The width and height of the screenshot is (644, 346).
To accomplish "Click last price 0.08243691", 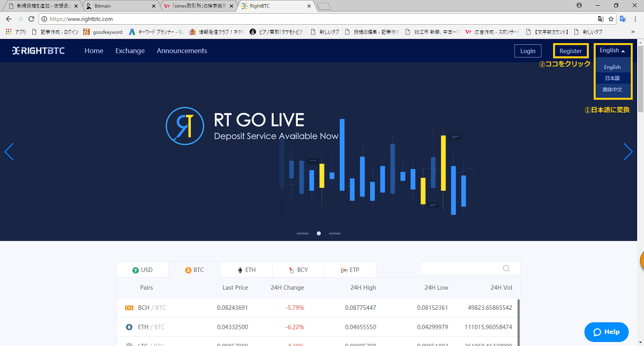I will [232, 307].
